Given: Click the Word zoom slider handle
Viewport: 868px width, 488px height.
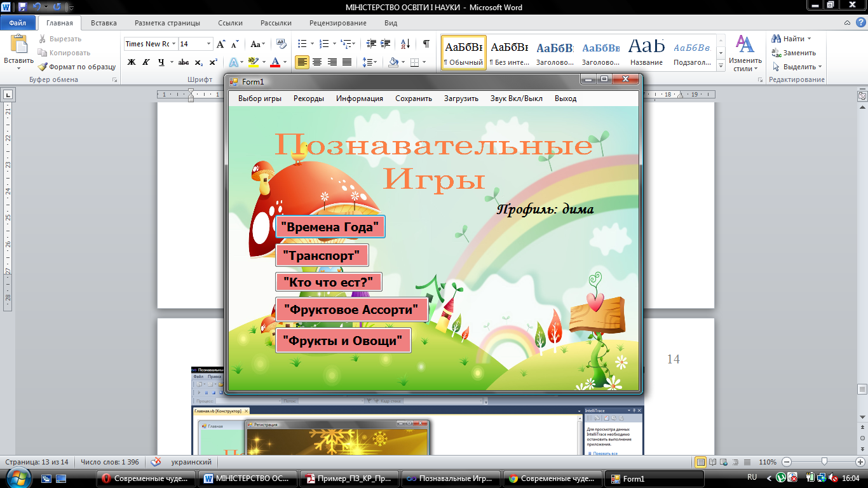Looking at the screenshot, I should click(824, 462).
